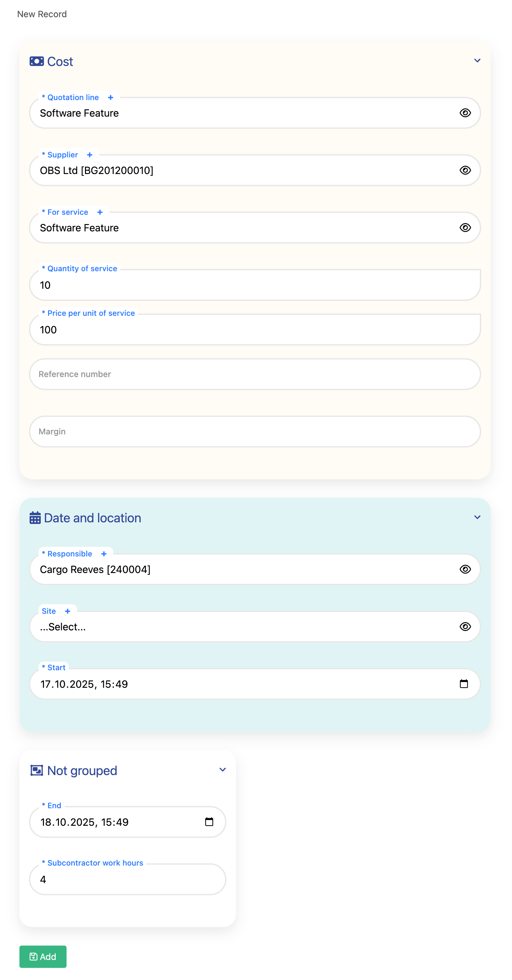The image size is (512, 980).
Task: Collapse the Date and location section
Action: tap(477, 517)
